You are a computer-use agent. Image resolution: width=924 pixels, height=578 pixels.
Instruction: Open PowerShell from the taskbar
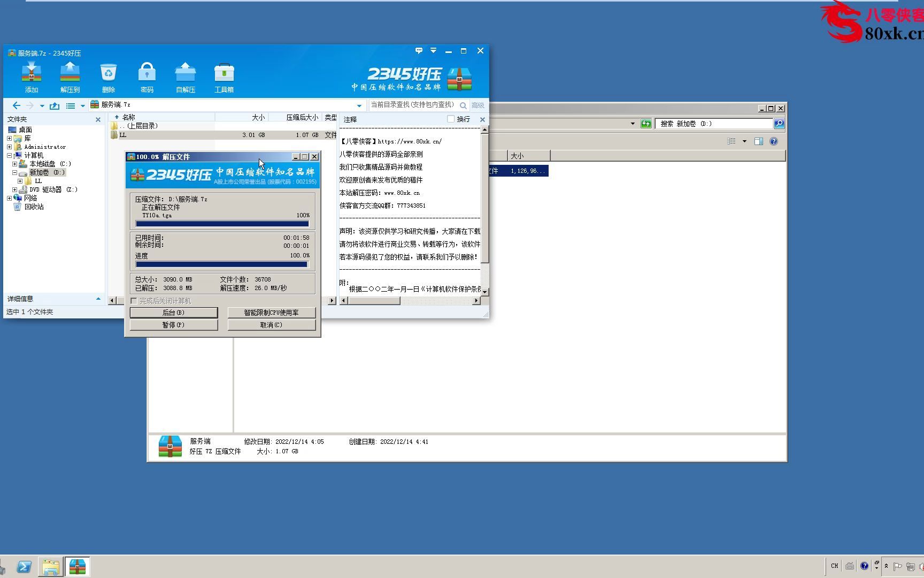[24, 567]
